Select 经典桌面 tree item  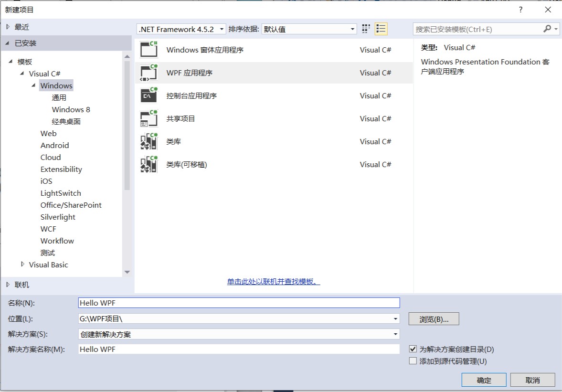pos(66,121)
